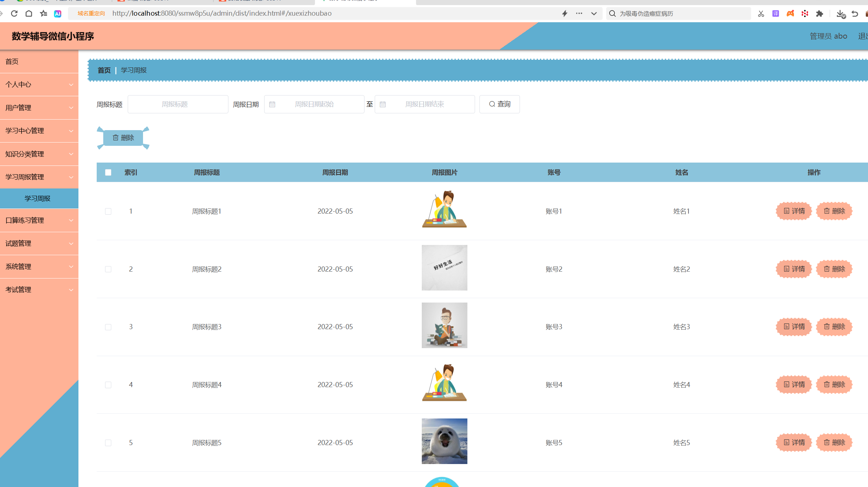Click the search magnifier icon in browser

coord(613,13)
